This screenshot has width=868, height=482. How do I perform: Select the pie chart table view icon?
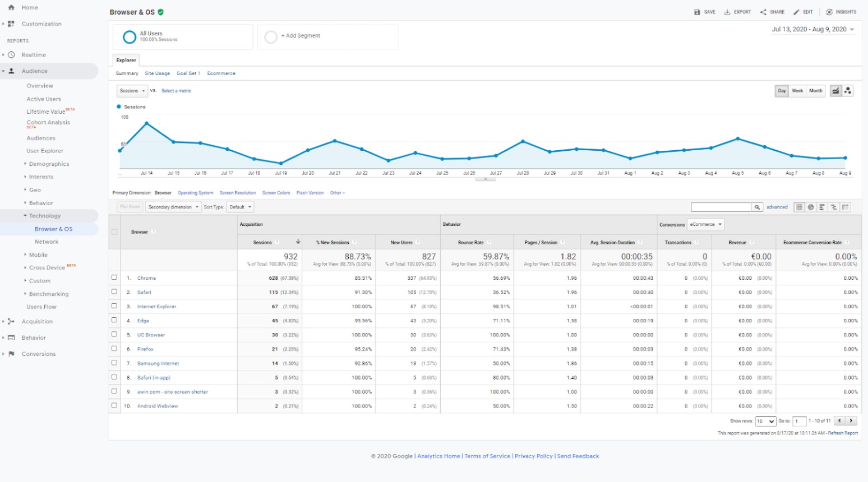click(x=811, y=207)
